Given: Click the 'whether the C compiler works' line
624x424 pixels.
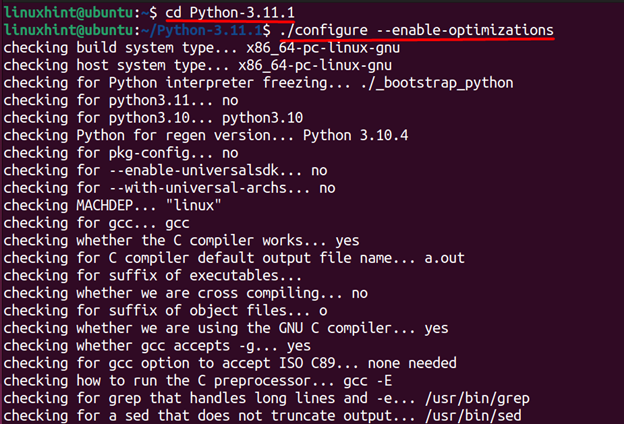Looking at the screenshot, I should point(181,240).
